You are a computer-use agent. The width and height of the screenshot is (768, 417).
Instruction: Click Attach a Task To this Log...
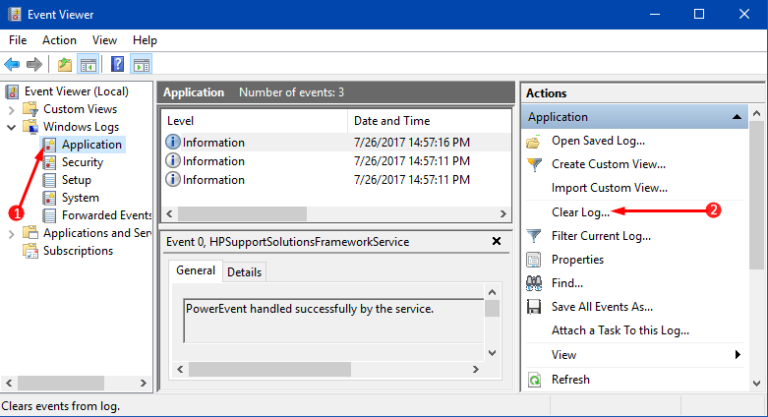point(620,331)
